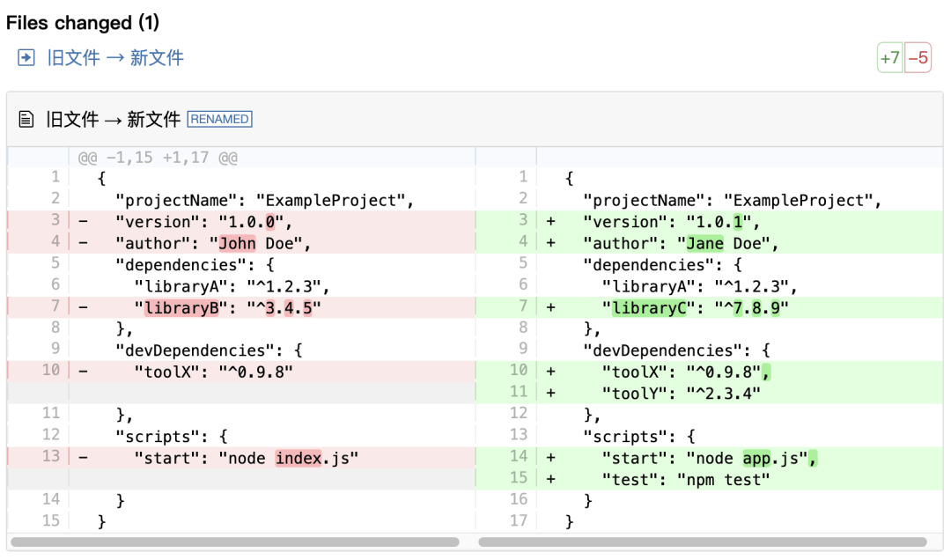Click the renamed file arrow icon

pos(26,58)
